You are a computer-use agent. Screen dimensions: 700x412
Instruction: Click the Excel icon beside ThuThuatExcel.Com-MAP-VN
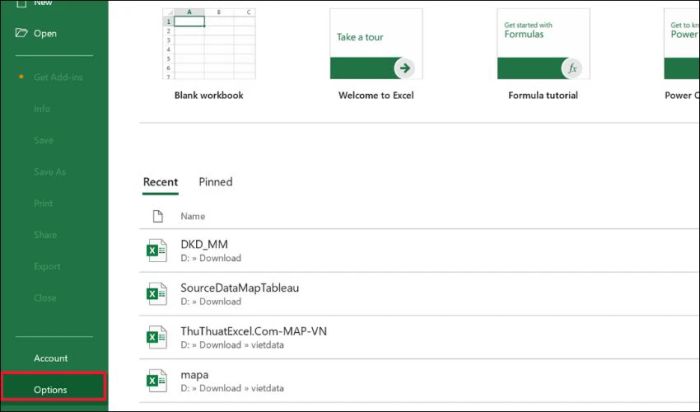(157, 337)
